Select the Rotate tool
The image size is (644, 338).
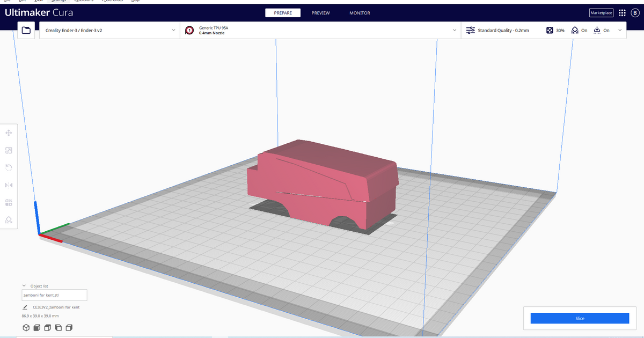click(9, 167)
